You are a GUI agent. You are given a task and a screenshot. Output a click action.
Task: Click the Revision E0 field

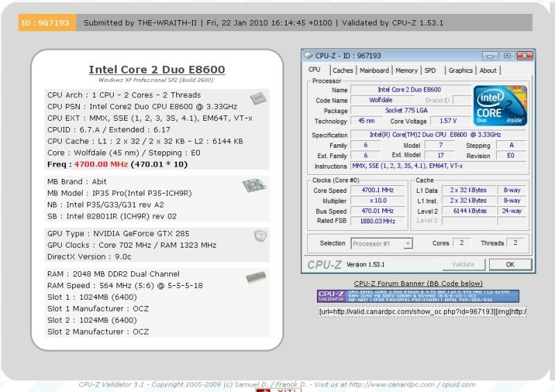pyautogui.click(x=511, y=155)
